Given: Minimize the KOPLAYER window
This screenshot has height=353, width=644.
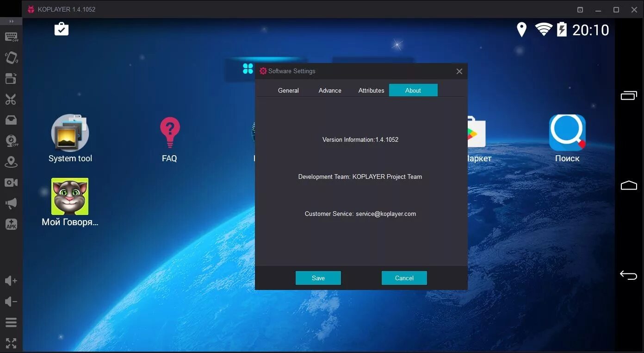Looking at the screenshot, I should (598, 10).
